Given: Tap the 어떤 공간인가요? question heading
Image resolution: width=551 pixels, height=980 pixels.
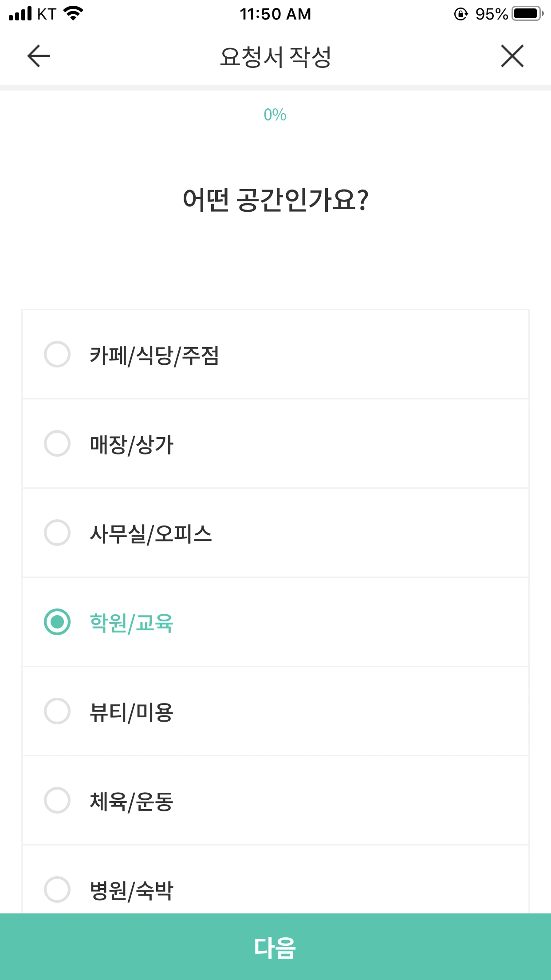Looking at the screenshot, I should click(x=275, y=200).
